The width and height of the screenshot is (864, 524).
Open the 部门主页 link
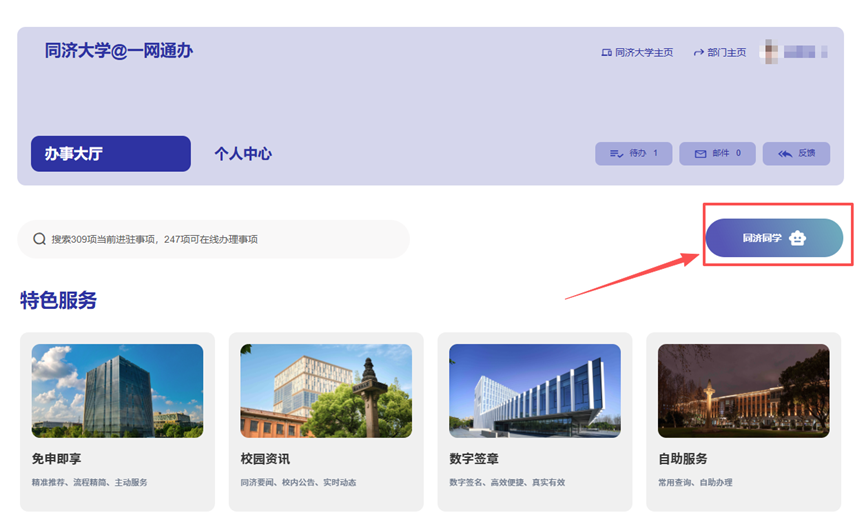(726, 53)
